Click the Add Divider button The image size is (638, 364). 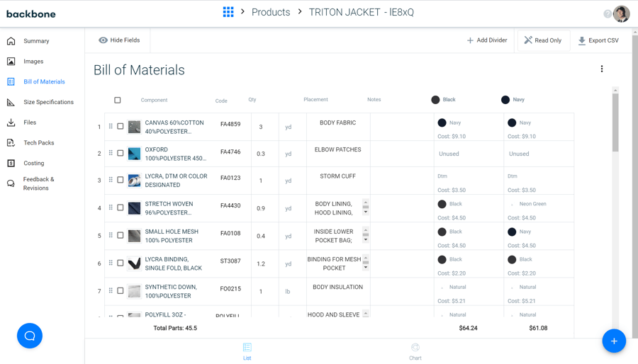(487, 40)
